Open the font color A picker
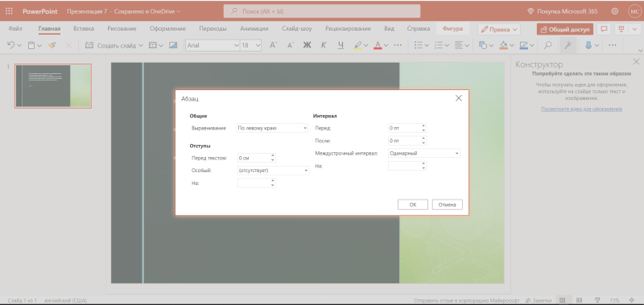Viewport: 644px width, 305px height. tap(378, 46)
